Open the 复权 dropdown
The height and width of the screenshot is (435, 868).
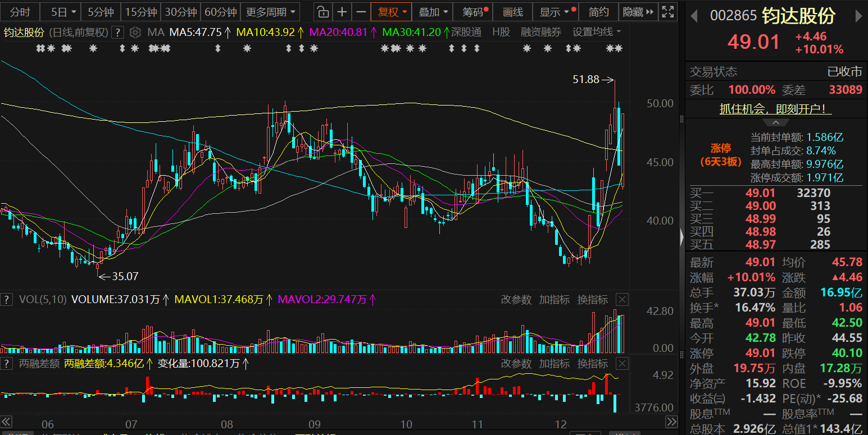[392, 12]
